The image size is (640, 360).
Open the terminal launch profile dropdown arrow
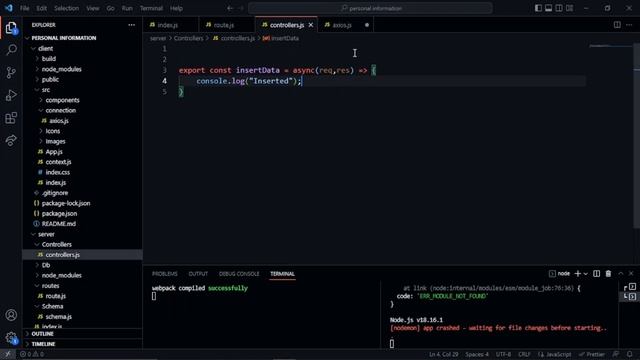[x=585, y=273]
